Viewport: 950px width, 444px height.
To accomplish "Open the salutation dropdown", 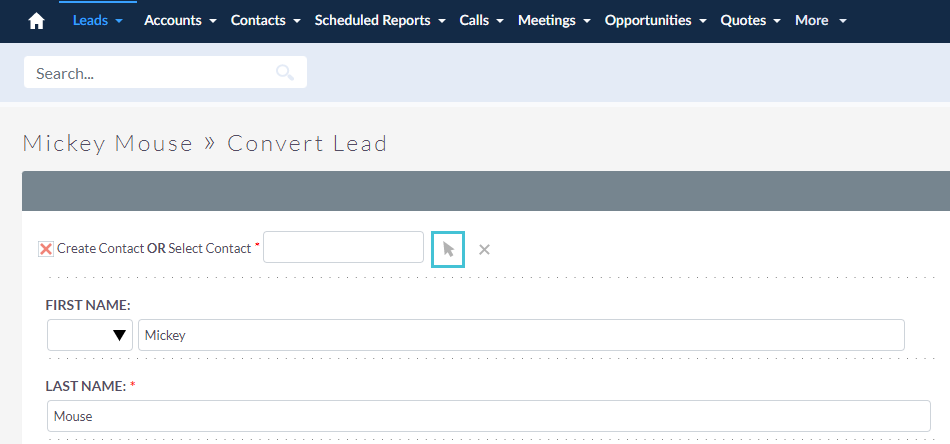I will click(x=90, y=335).
